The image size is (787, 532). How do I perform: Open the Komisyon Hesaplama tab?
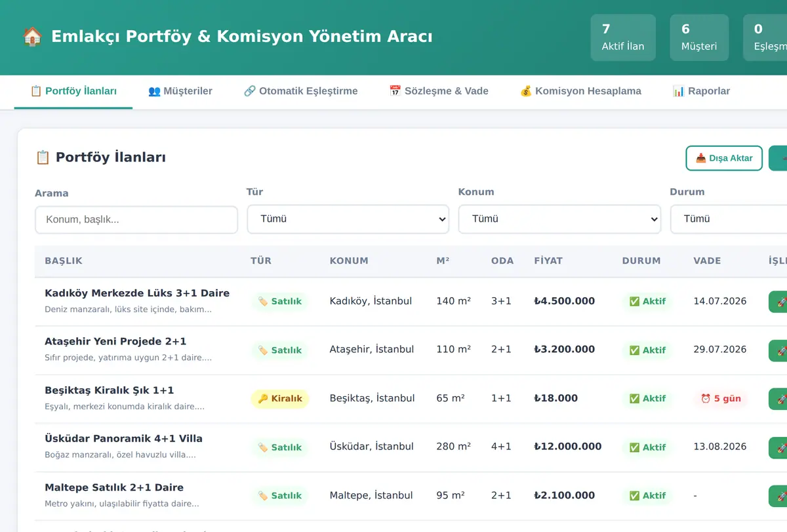pos(580,91)
